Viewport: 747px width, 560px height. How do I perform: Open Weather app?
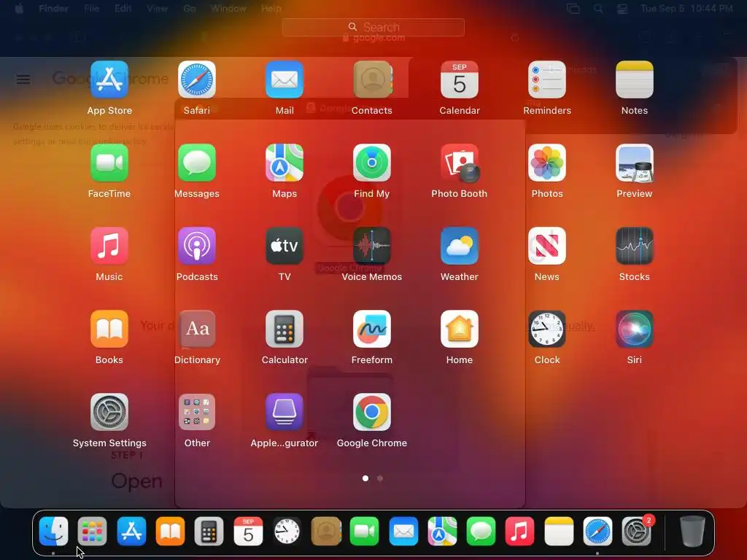click(x=460, y=246)
